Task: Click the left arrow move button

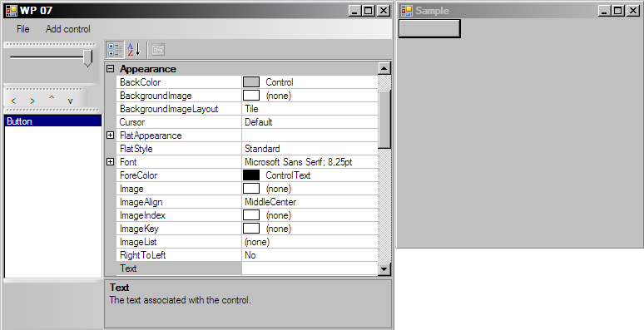Action: point(13,101)
